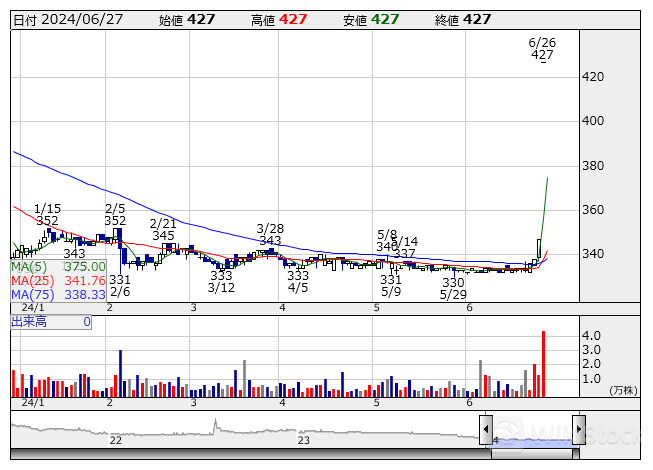Click the 高値 427 high price

(x=278, y=20)
